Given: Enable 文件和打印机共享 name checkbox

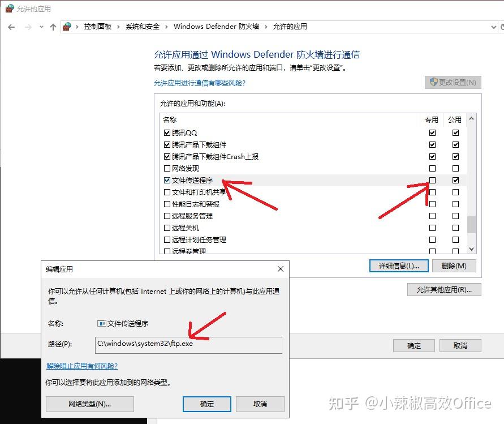Looking at the screenshot, I should point(167,192).
